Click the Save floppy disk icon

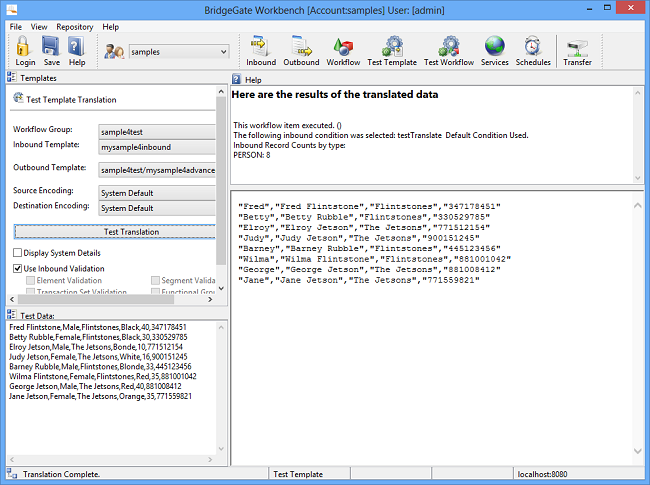[51, 46]
